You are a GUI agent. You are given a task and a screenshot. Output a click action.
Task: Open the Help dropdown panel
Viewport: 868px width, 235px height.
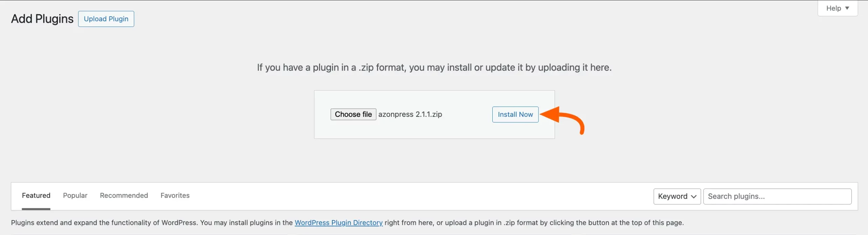837,8
